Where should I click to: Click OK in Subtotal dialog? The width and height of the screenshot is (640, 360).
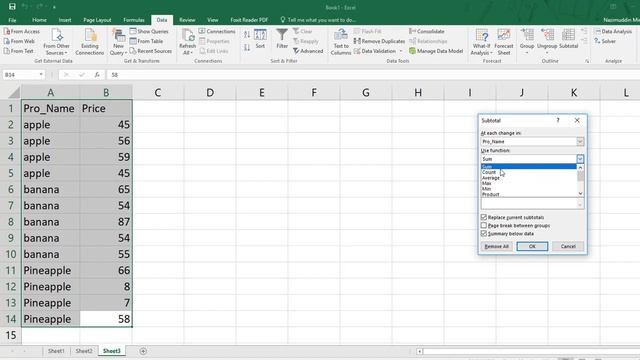pyautogui.click(x=532, y=246)
